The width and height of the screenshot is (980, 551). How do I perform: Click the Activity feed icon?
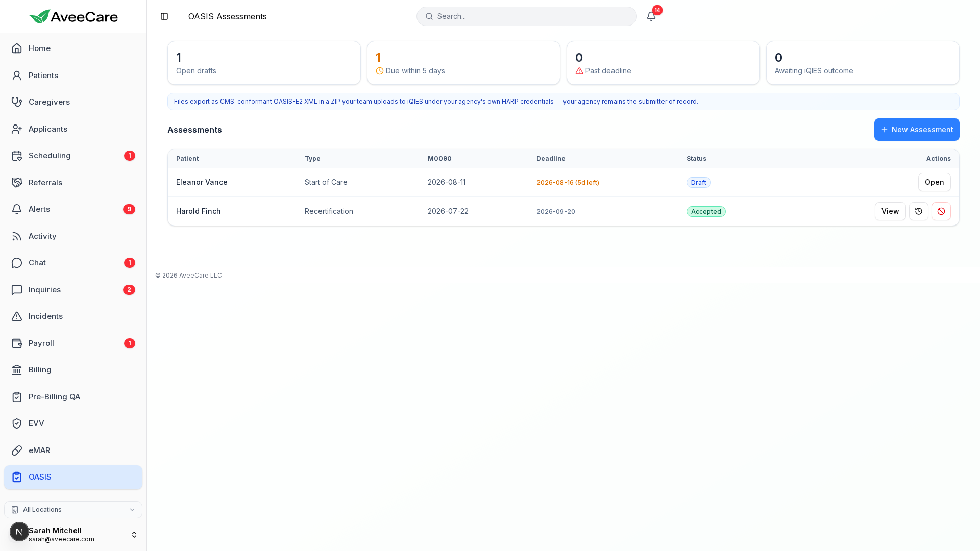(17, 236)
